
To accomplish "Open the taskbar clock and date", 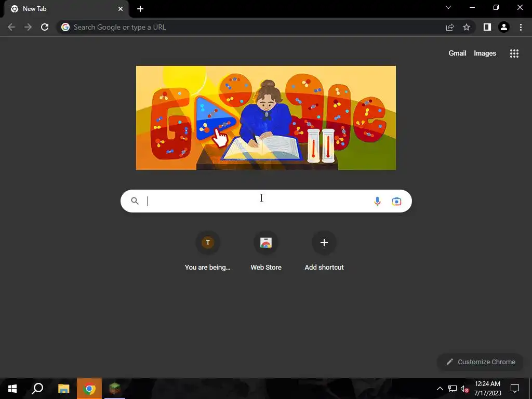I will [x=487, y=389].
